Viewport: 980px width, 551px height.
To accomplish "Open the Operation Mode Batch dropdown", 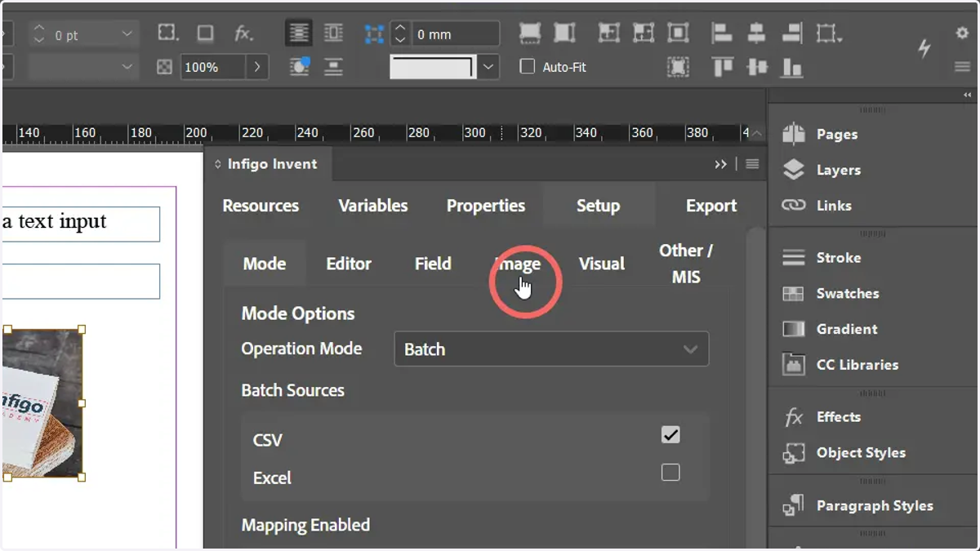I will [551, 349].
